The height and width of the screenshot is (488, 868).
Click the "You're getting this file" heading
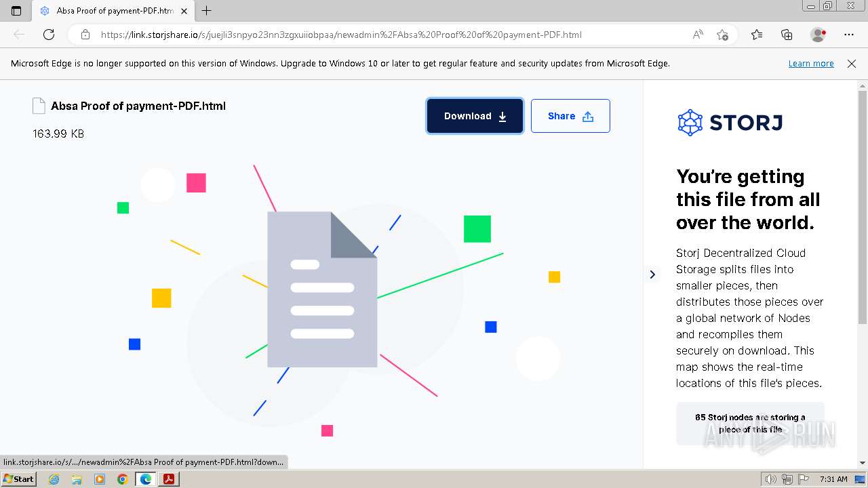coord(748,199)
